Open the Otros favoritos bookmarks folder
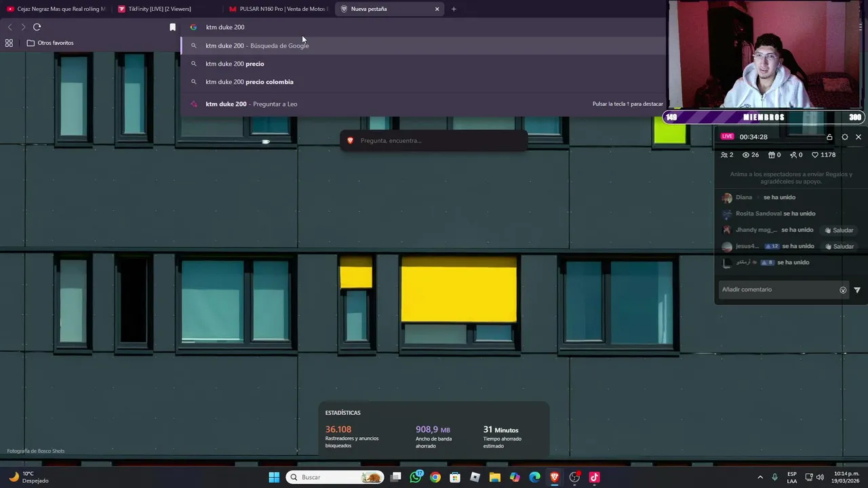 (50, 43)
